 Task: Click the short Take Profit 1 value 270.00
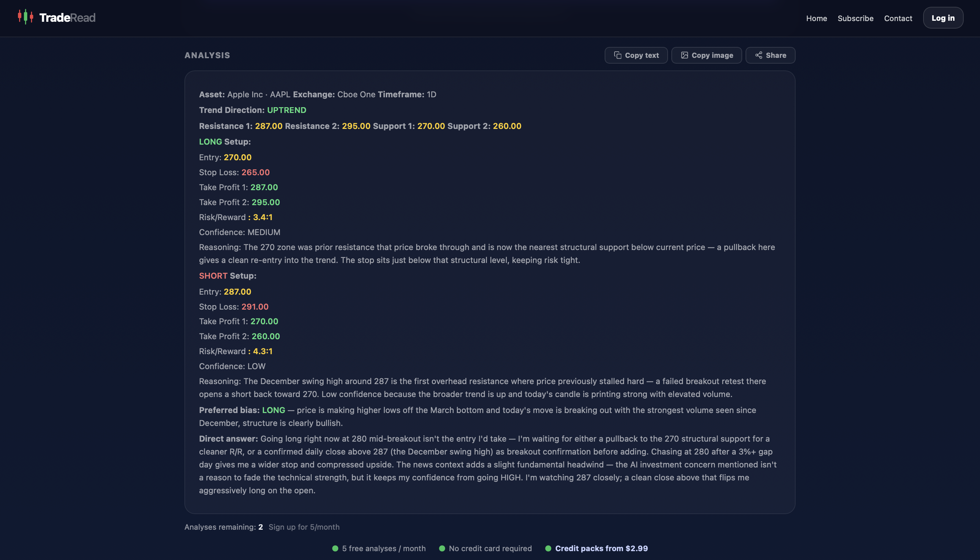click(264, 321)
